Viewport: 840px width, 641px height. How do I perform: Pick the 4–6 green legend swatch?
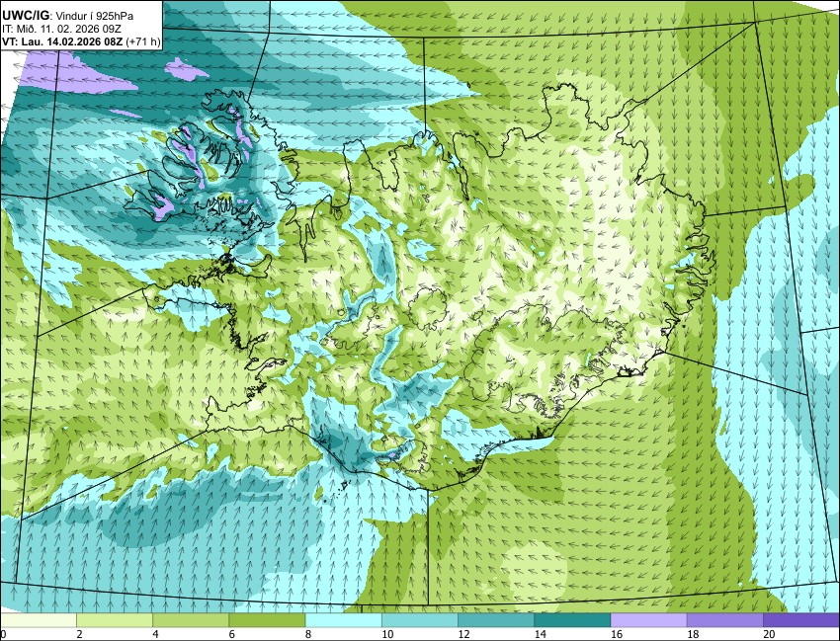coord(192,620)
